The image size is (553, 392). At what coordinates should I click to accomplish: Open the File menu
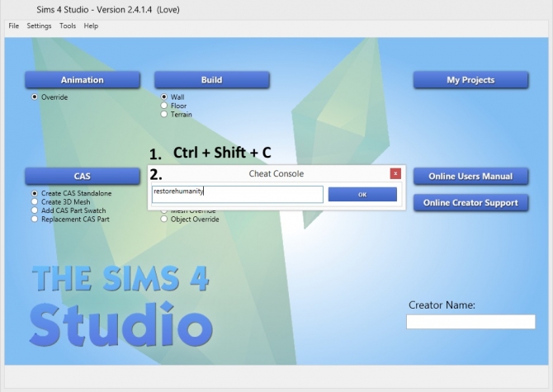pyautogui.click(x=13, y=26)
